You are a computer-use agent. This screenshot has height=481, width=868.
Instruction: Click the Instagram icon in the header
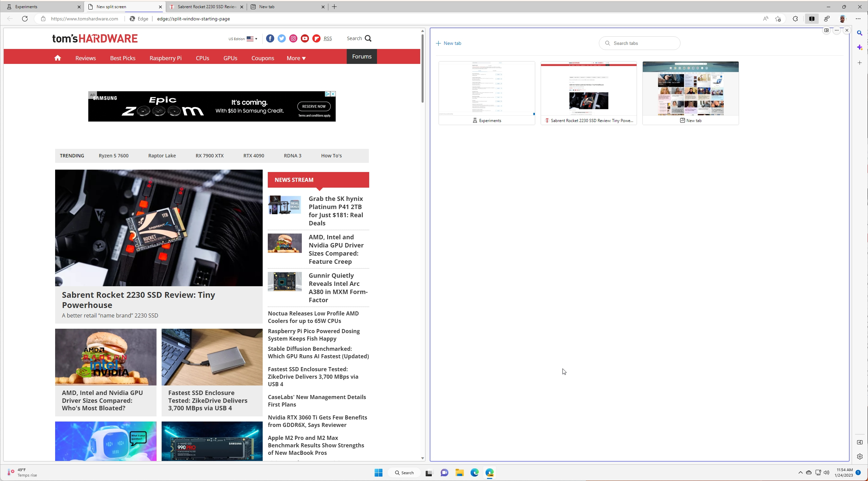[293, 38]
